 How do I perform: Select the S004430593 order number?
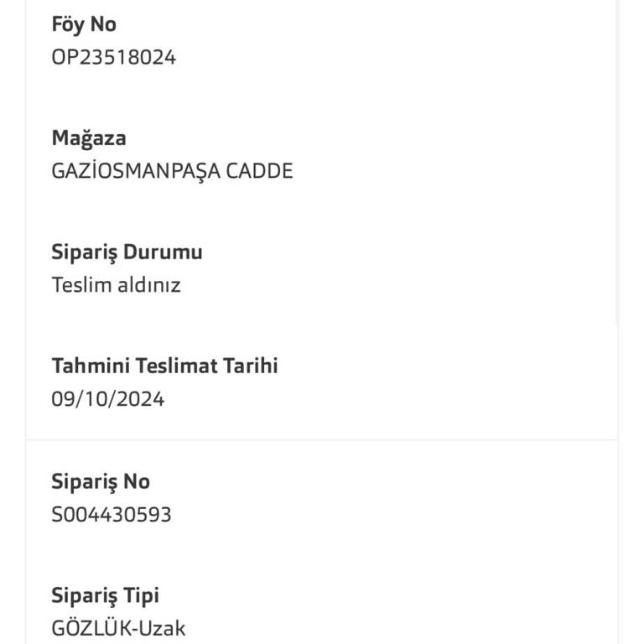click(x=112, y=514)
